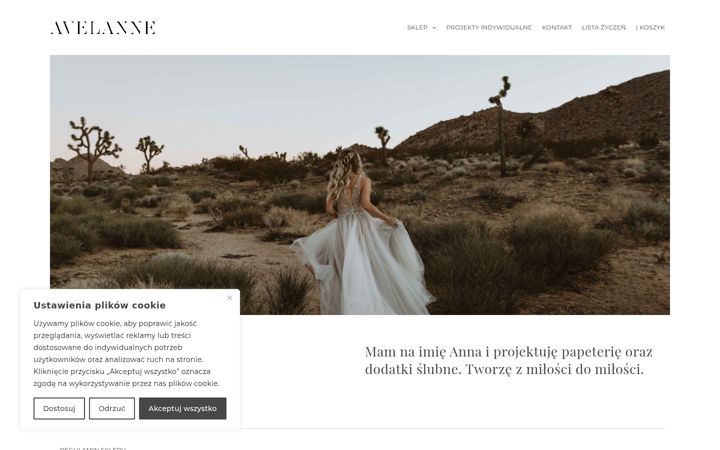The width and height of the screenshot is (720, 450).
Task: Expand the SKLEP dropdown chevron
Action: point(434,28)
